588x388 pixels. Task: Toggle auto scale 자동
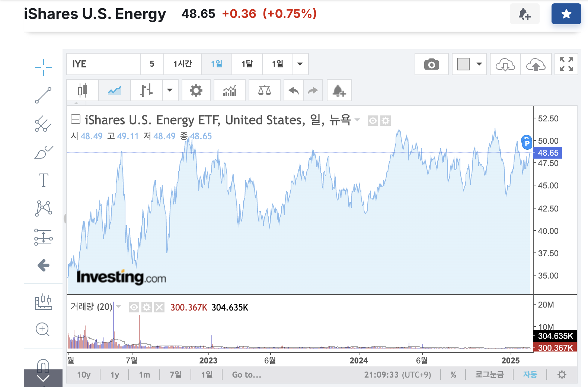pyautogui.click(x=530, y=375)
